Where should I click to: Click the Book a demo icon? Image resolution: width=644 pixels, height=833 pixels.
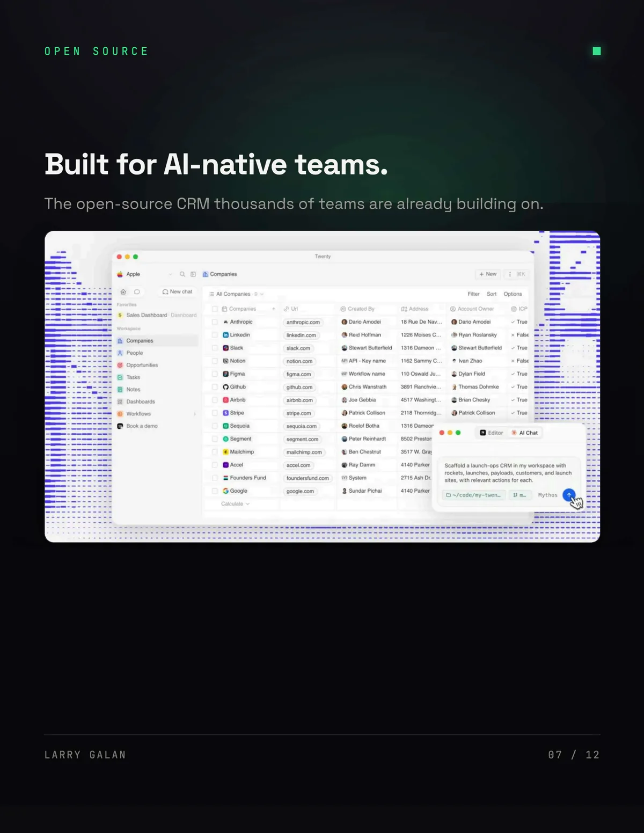pos(120,426)
